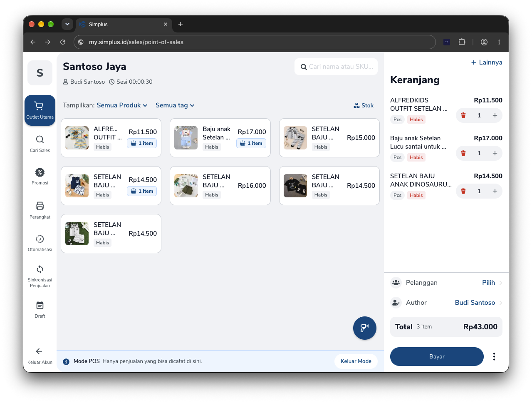532x403 pixels.
Task: Open Sinkronisasi Penjualan
Action: (40, 276)
